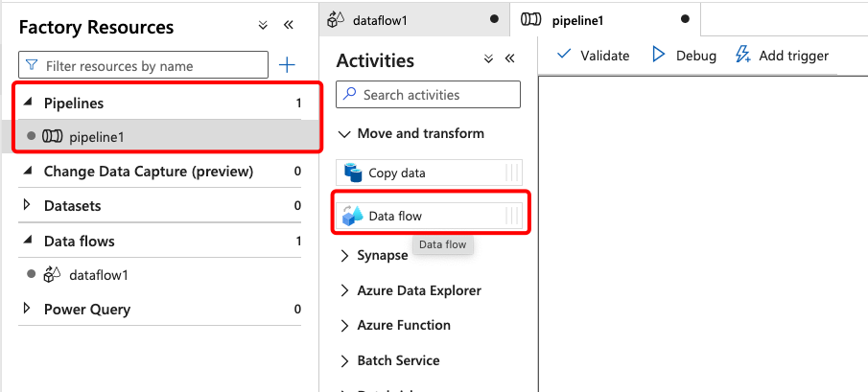Click the plus icon to add a resource
Screen dimensions: 868x392
pyautogui.click(x=286, y=66)
